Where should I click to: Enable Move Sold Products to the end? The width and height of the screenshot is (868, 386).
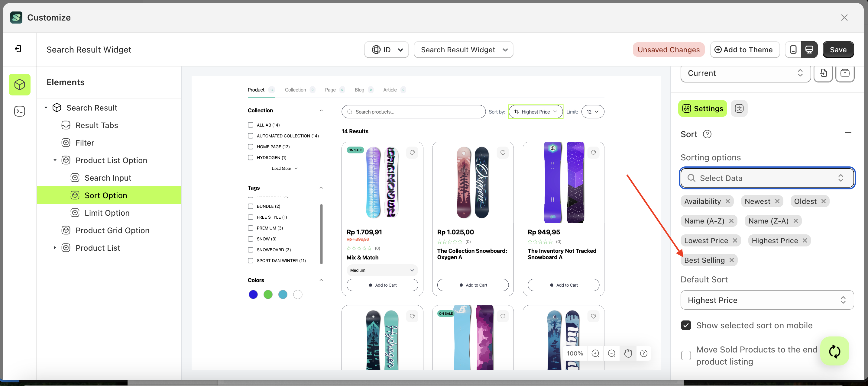[686, 355]
